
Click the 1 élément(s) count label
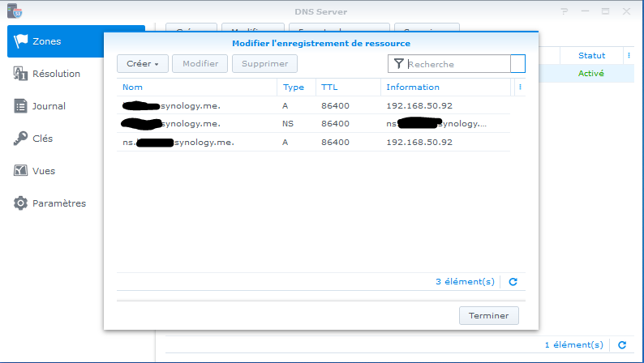click(573, 344)
